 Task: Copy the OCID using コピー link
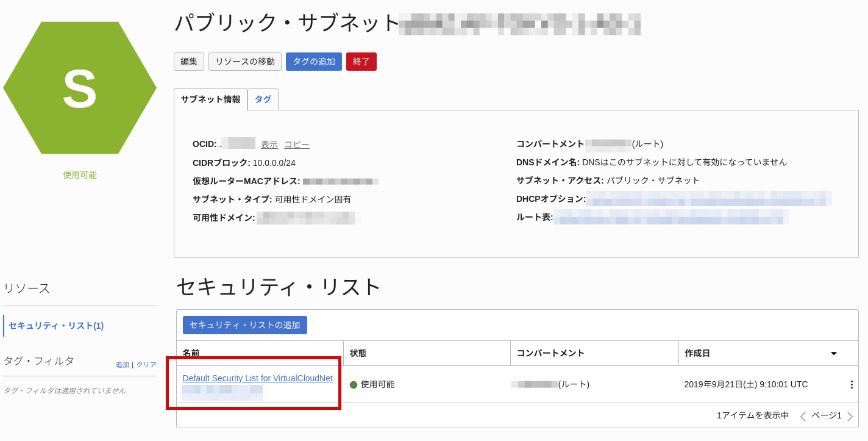(297, 144)
